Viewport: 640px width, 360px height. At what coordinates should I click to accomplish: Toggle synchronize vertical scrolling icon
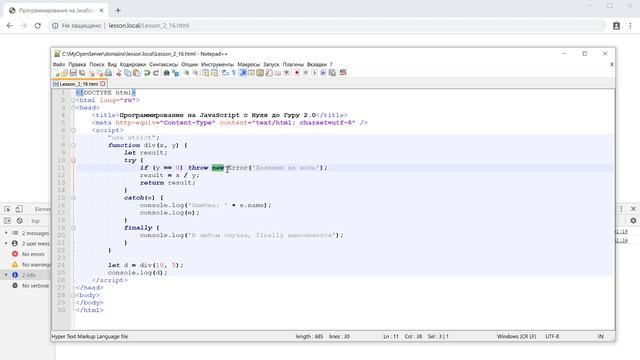click(205, 73)
